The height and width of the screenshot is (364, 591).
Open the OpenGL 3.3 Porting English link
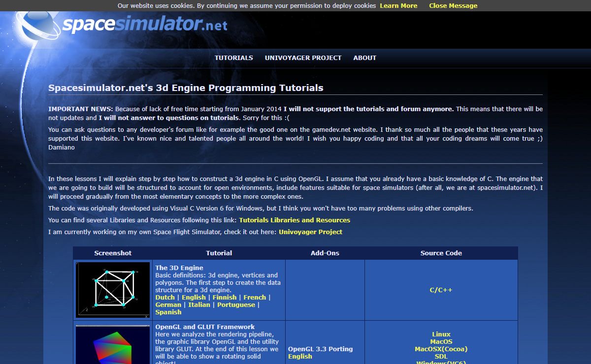(x=300, y=357)
